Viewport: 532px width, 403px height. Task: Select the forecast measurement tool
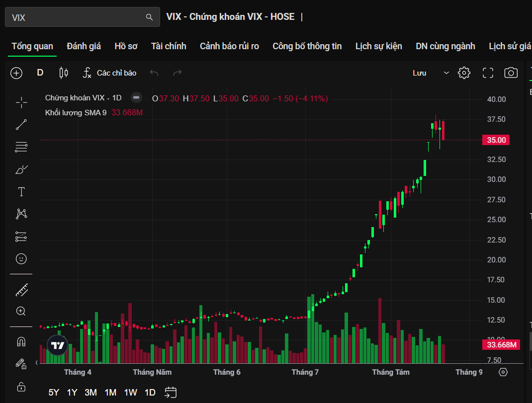point(21,237)
